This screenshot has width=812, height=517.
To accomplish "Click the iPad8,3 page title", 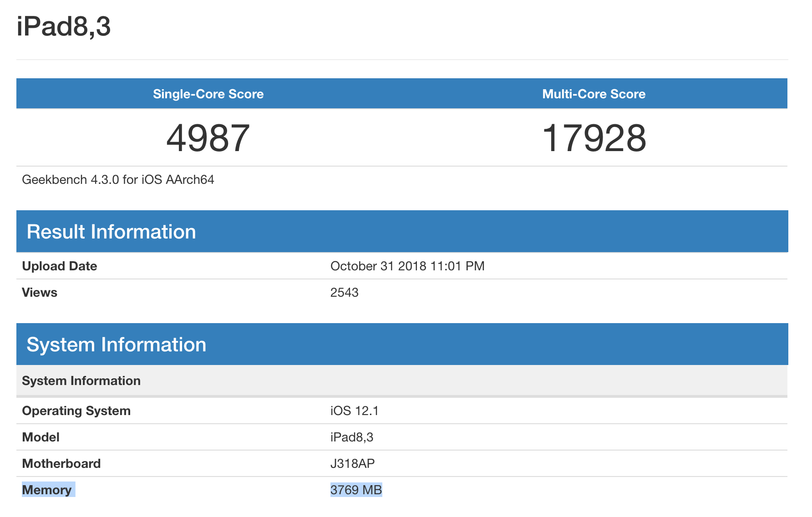I will coord(64,26).
